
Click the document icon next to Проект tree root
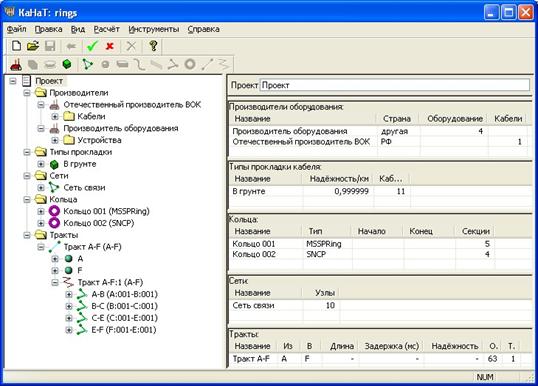[26, 81]
